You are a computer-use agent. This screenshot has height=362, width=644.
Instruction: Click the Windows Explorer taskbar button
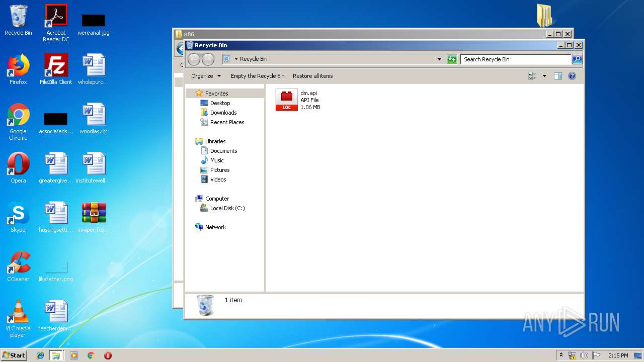coord(56,355)
